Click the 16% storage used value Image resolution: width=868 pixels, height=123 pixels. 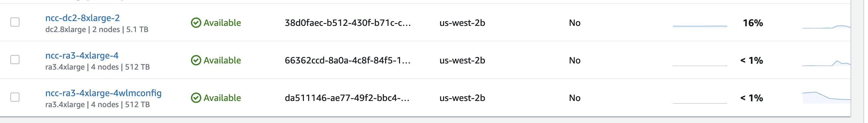(x=753, y=23)
